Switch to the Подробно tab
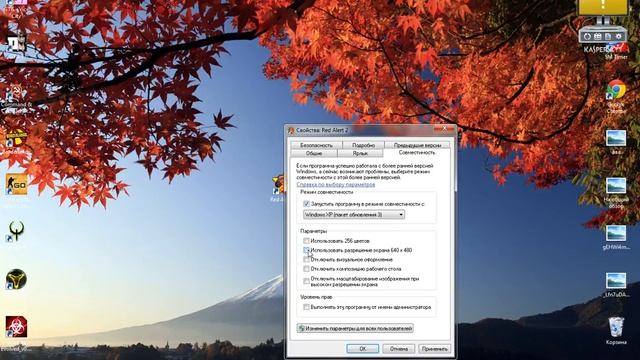This screenshot has height=360, width=640. (363, 145)
